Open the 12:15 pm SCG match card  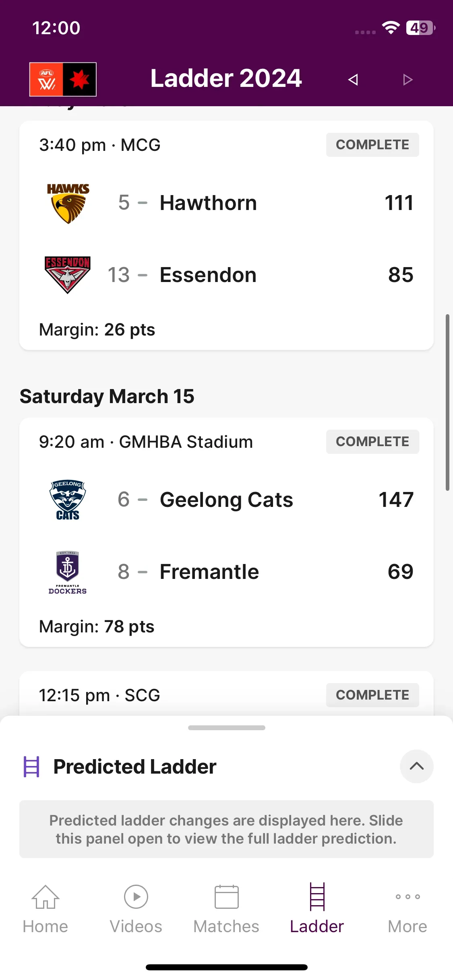(x=226, y=694)
